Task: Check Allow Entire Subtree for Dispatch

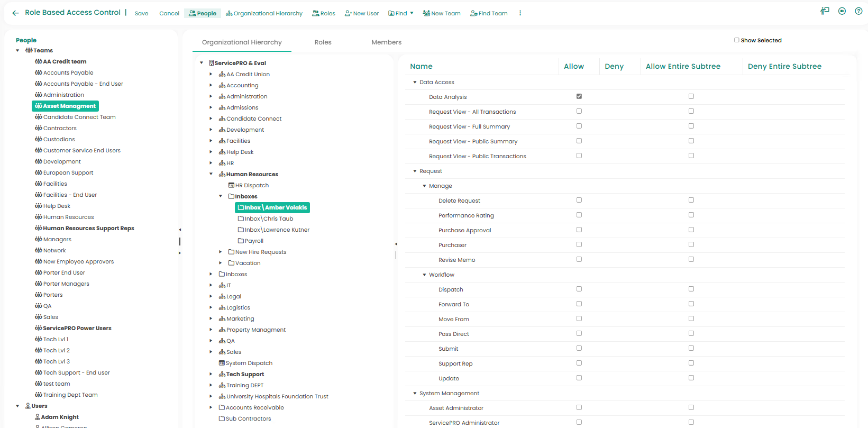Action: coord(691,289)
